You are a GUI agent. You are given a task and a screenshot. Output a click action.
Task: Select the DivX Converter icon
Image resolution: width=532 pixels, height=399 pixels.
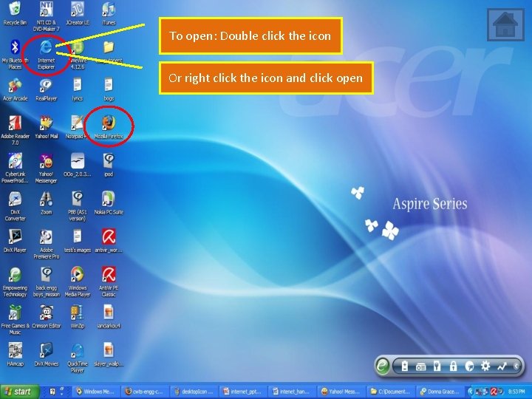15,206
